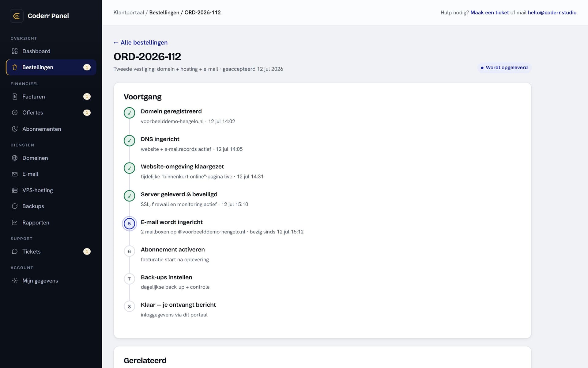588x368 pixels.
Task: Click the checkmark for DNS ingericht
Action: [129, 140]
